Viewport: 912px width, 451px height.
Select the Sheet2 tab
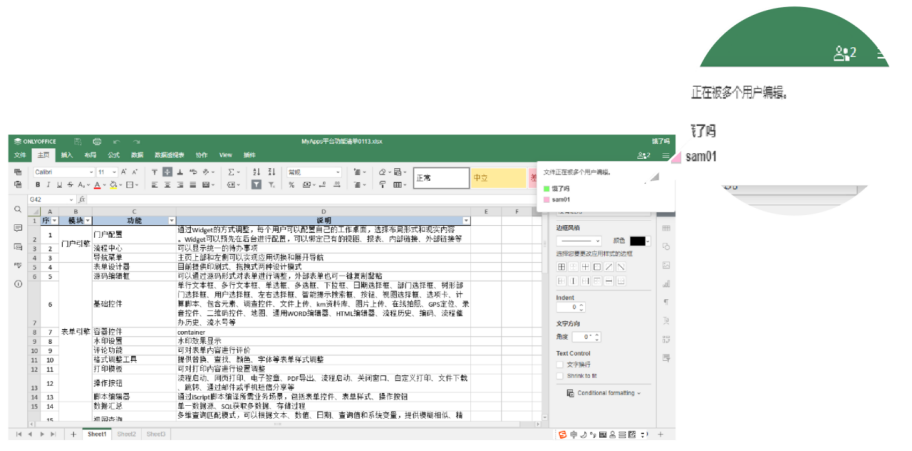click(x=126, y=434)
